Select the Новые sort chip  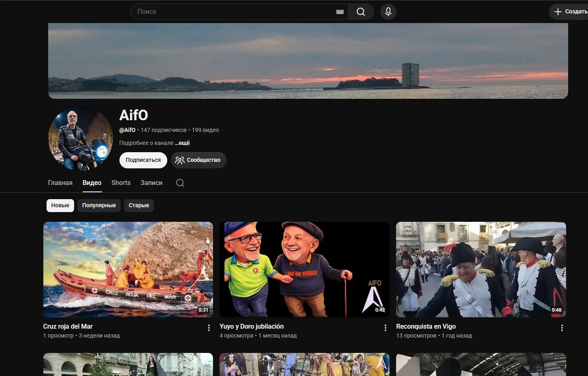tap(60, 205)
